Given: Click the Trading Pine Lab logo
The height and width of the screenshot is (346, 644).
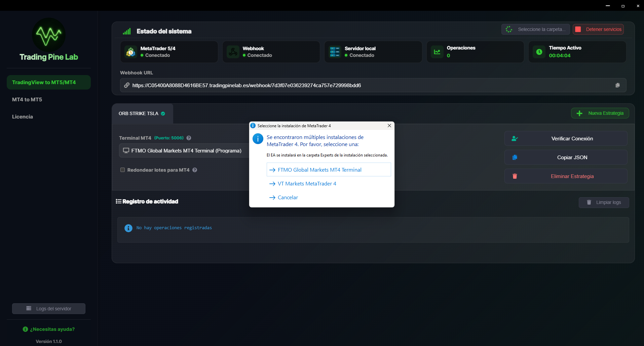Looking at the screenshot, I should [49, 35].
